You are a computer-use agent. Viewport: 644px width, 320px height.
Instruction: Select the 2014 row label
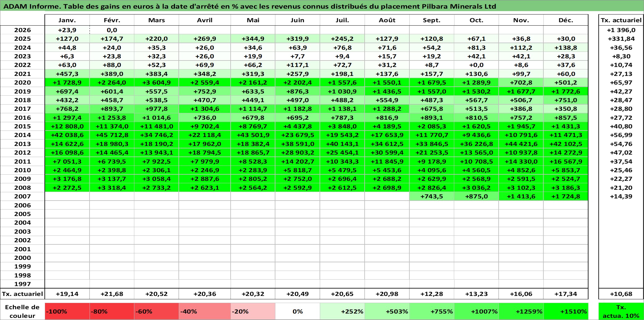coord(23,135)
